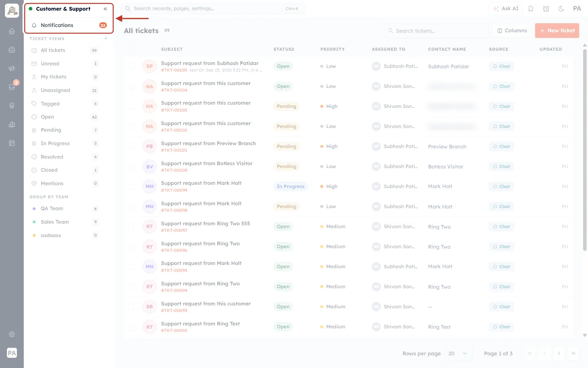Click the yellow asdxasx team color dot
This screenshot has width=588, height=368.
34,236
